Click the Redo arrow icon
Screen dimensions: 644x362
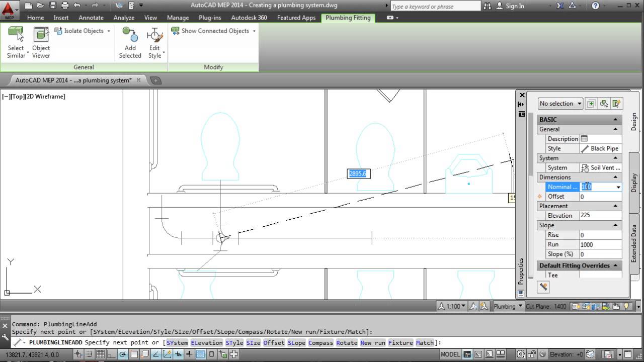point(95,6)
